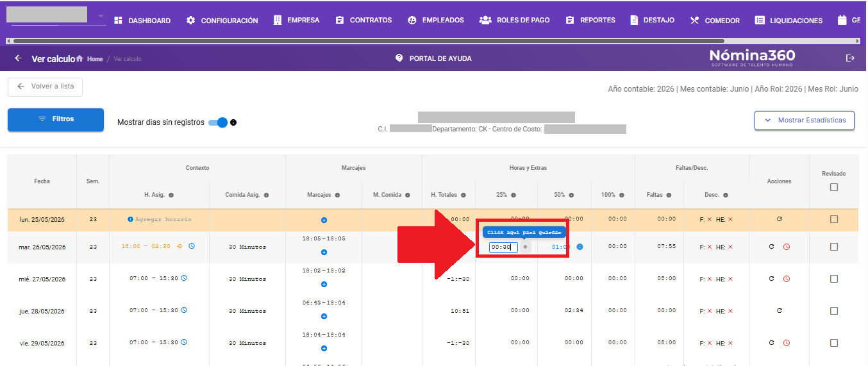Recalculate the mar. 26/05/2026 row via refresh icon
This screenshot has height=366, width=868.
coord(772,247)
